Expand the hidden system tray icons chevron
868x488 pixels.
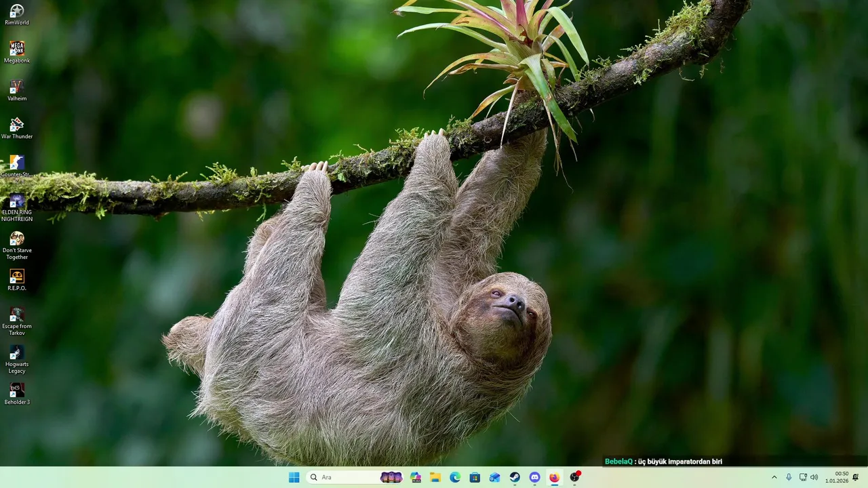tap(774, 477)
